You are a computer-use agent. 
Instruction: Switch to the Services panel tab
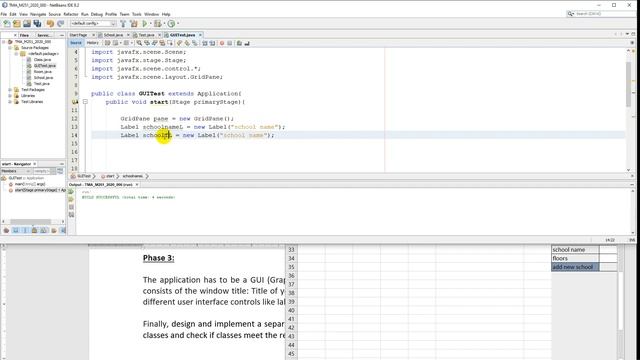(44, 36)
